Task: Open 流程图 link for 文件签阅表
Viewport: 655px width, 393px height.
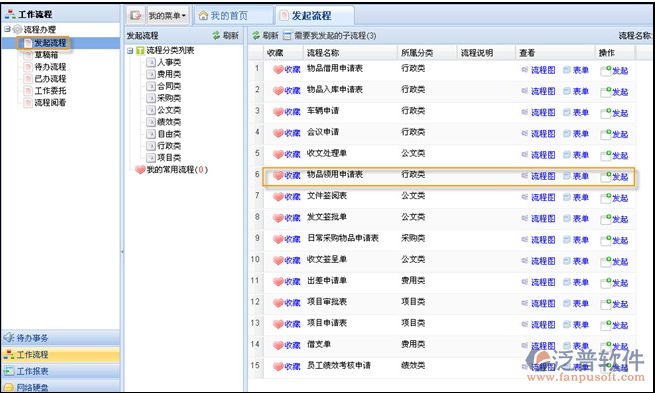Action: [x=543, y=198]
